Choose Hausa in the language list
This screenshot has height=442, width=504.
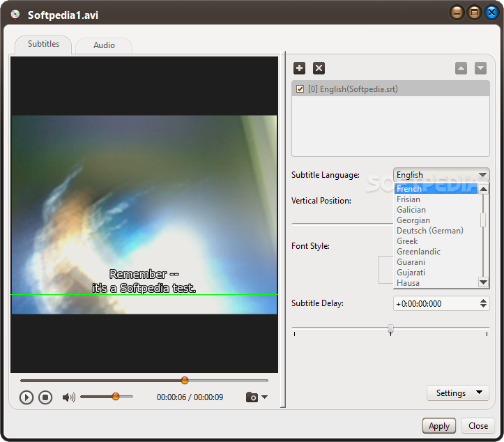click(x=436, y=283)
